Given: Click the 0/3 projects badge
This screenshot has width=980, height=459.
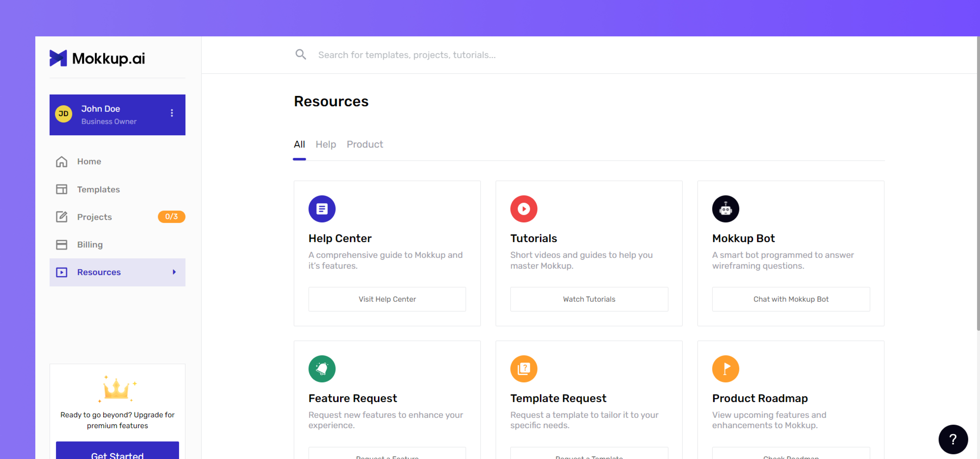Looking at the screenshot, I should (x=171, y=217).
